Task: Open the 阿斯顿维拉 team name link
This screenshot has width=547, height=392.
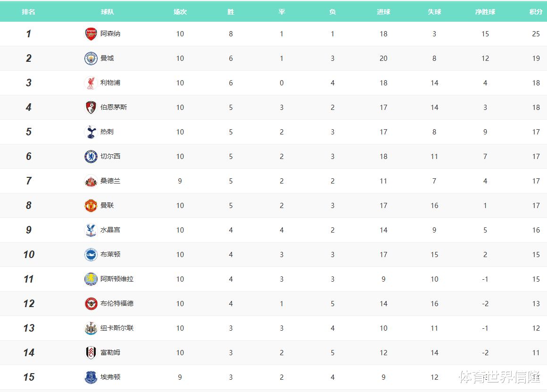Action: [x=117, y=279]
